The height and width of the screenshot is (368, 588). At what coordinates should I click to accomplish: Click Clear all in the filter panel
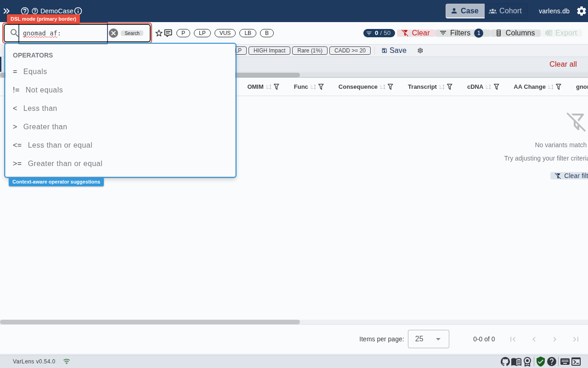coord(563,64)
